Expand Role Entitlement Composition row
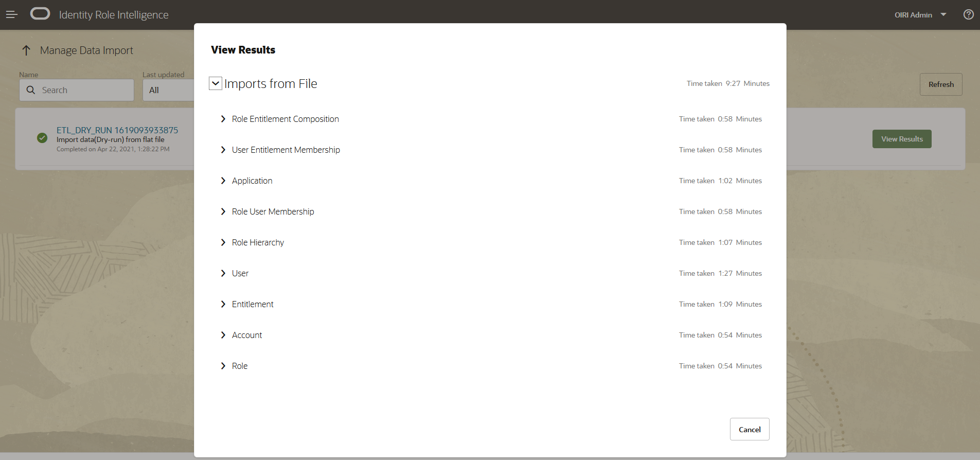This screenshot has height=460, width=980. [223, 119]
